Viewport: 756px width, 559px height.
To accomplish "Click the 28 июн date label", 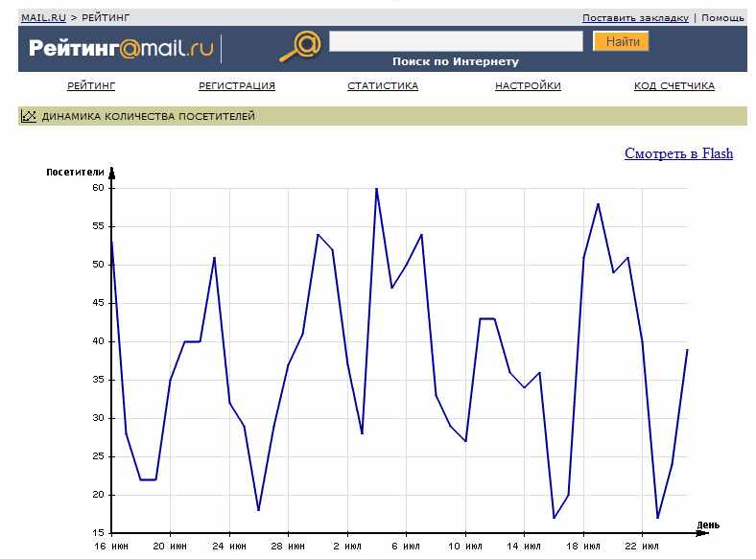I will pos(288,546).
